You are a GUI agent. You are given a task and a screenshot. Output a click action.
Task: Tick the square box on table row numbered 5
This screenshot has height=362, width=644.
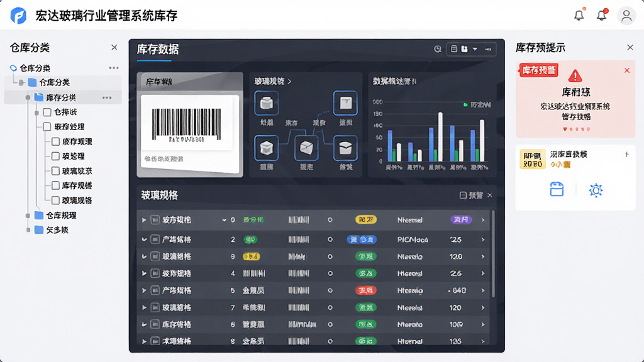pos(155,290)
